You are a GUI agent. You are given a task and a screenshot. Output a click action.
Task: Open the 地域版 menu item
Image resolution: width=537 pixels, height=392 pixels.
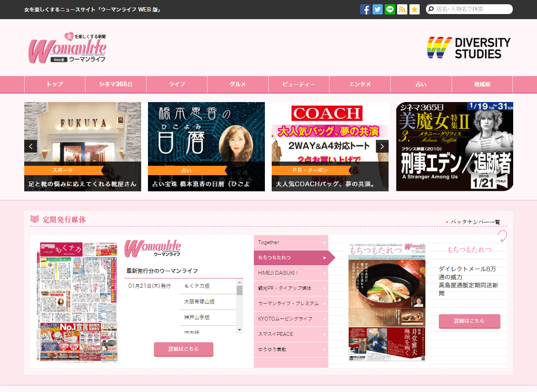pyautogui.click(x=482, y=84)
